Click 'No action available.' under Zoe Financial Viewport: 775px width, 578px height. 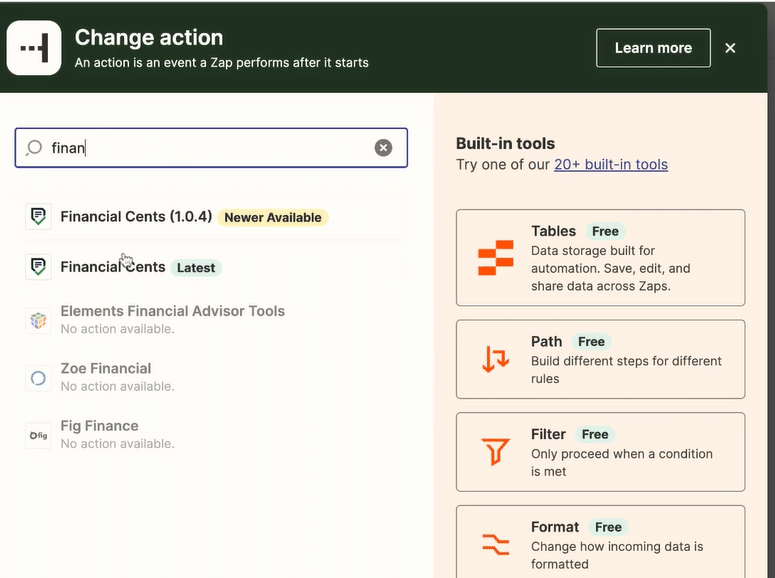[118, 386]
